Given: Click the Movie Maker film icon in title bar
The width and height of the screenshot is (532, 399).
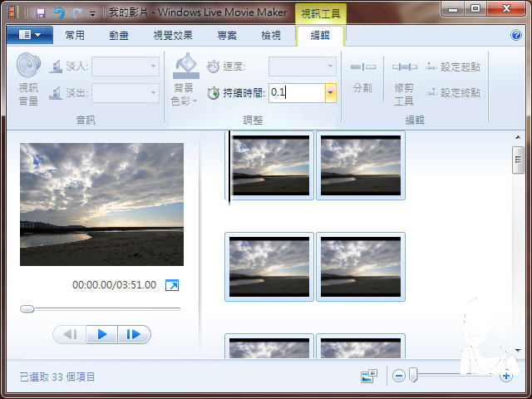Looking at the screenshot, I should [13, 13].
